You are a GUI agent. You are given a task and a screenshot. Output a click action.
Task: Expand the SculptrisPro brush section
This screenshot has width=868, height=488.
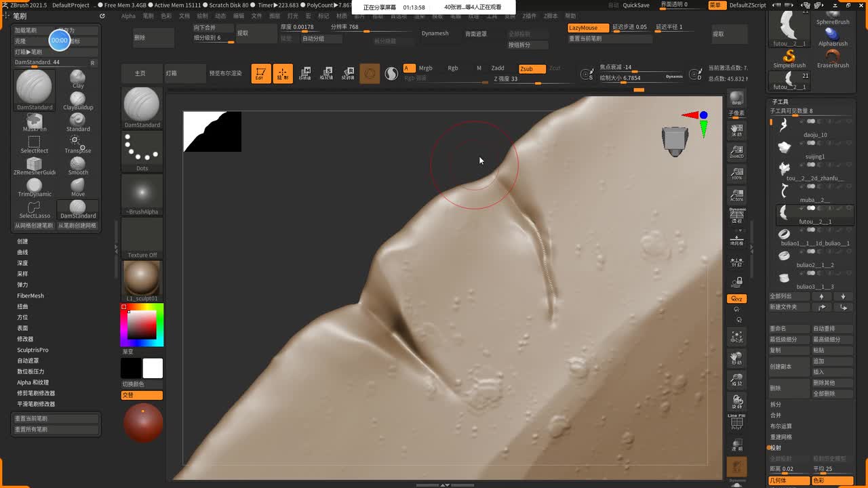33,350
